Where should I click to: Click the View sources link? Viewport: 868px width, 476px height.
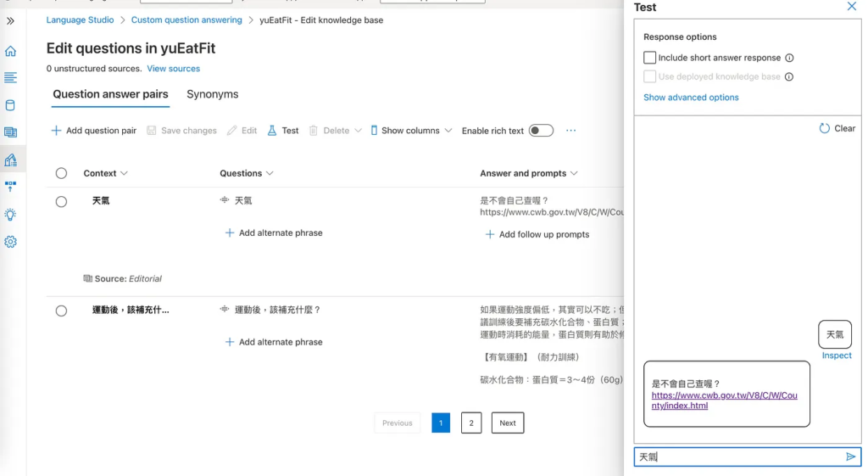coord(173,69)
